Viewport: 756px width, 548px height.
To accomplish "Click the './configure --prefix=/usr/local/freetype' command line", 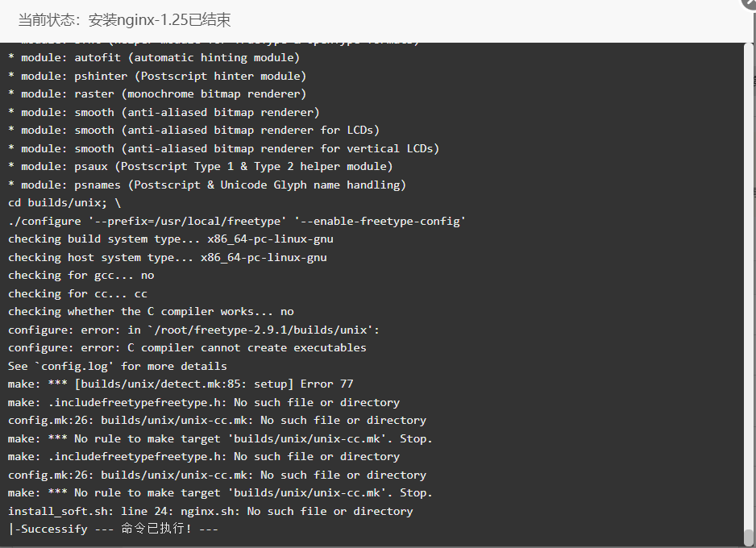I will pos(237,222).
